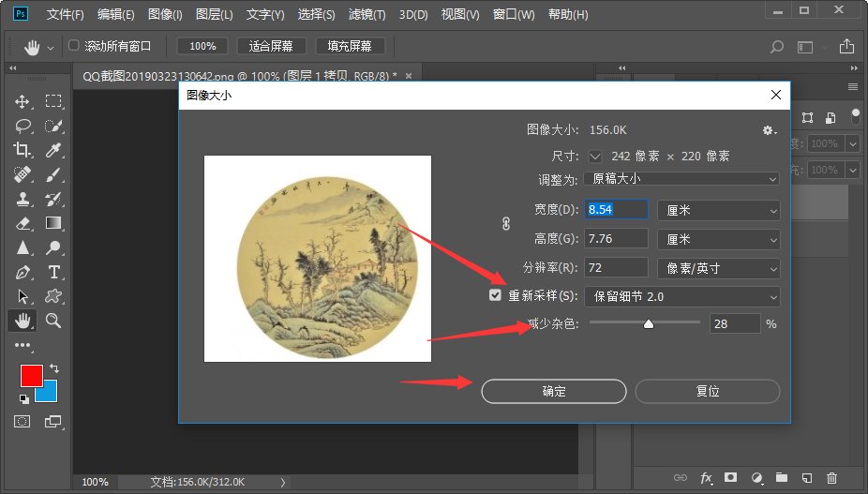
Task: Select the Rectangular Marquee tool
Action: click(x=53, y=101)
